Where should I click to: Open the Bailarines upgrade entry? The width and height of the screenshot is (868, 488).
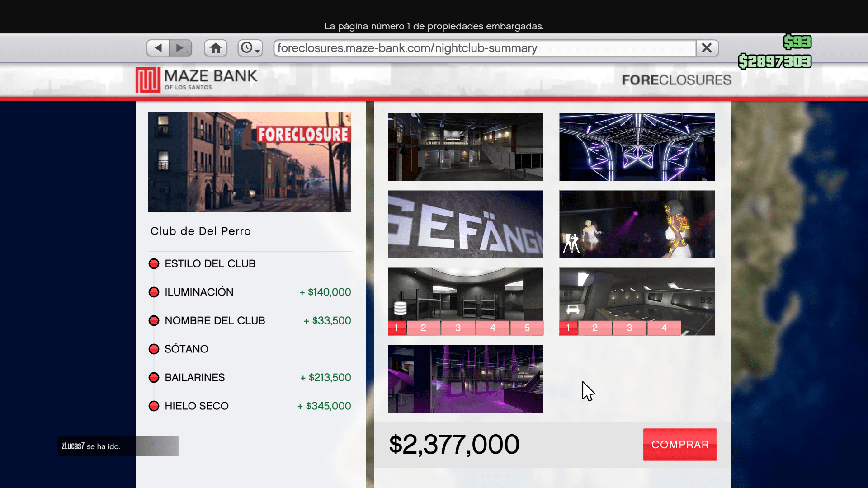click(x=250, y=378)
